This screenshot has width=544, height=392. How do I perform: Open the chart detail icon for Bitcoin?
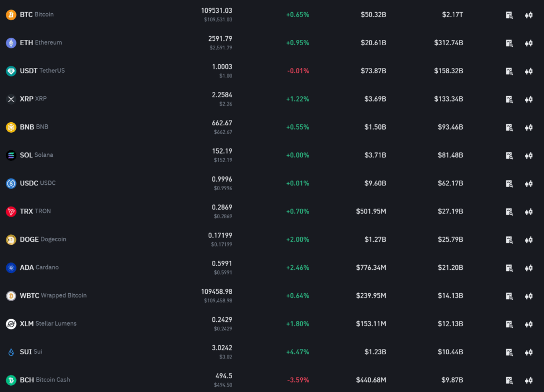point(509,15)
